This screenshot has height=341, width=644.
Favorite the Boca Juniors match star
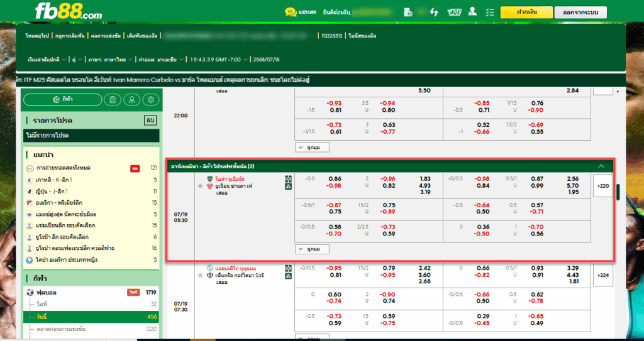(201, 186)
